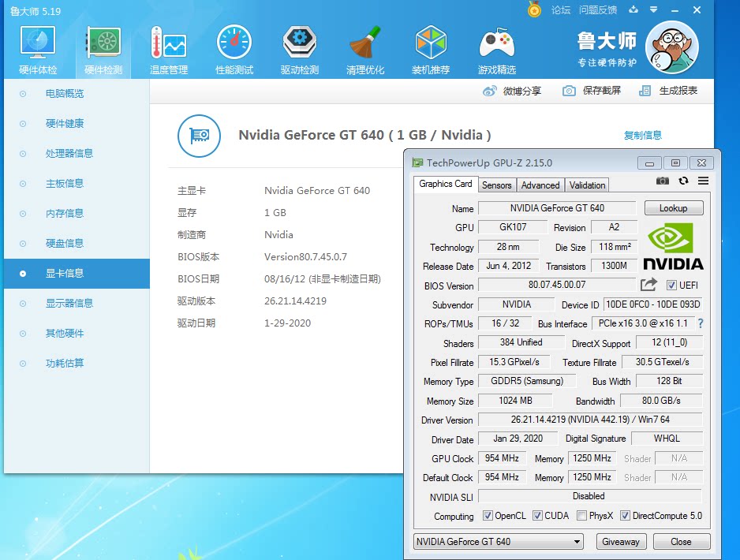Viewport: 740px width, 560px height.
Task: Select 硬件检测 hardware detection icon
Action: tap(103, 50)
